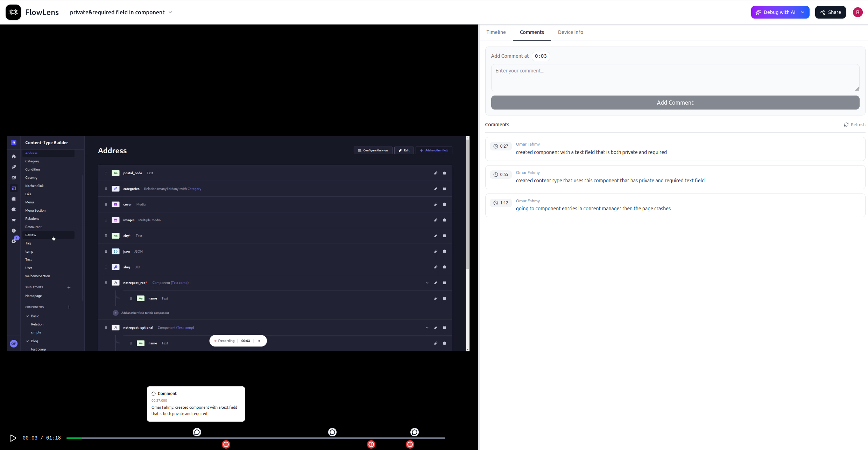868x450 pixels.
Task: Click the last red error marker on timeline
Action: [410, 444]
